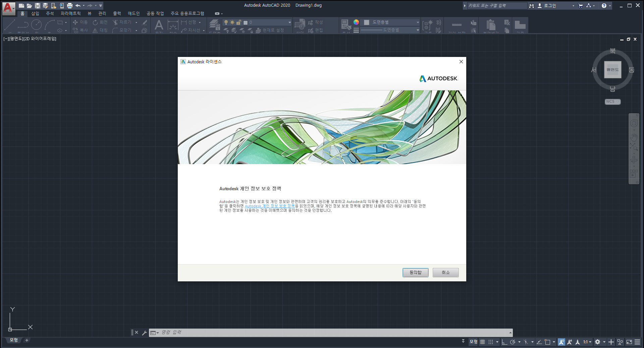Select the Move (이동) tool

coord(80,22)
